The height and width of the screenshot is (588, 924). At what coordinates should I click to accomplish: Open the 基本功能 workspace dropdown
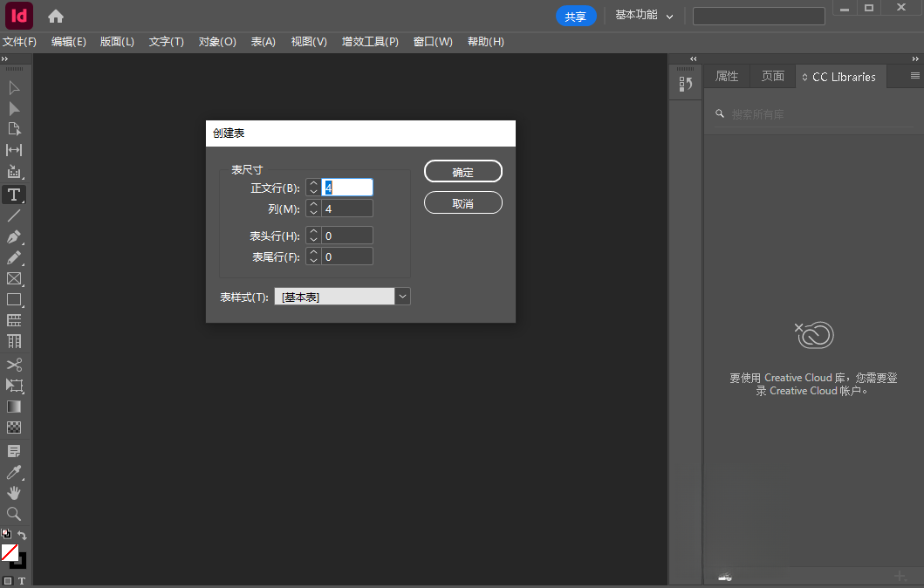coord(644,16)
